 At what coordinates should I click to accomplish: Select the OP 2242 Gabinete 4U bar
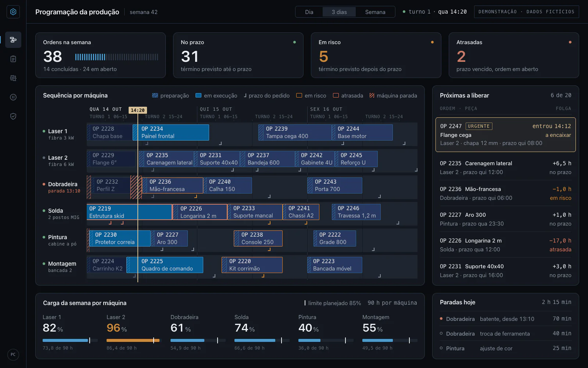[x=315, y=159]
